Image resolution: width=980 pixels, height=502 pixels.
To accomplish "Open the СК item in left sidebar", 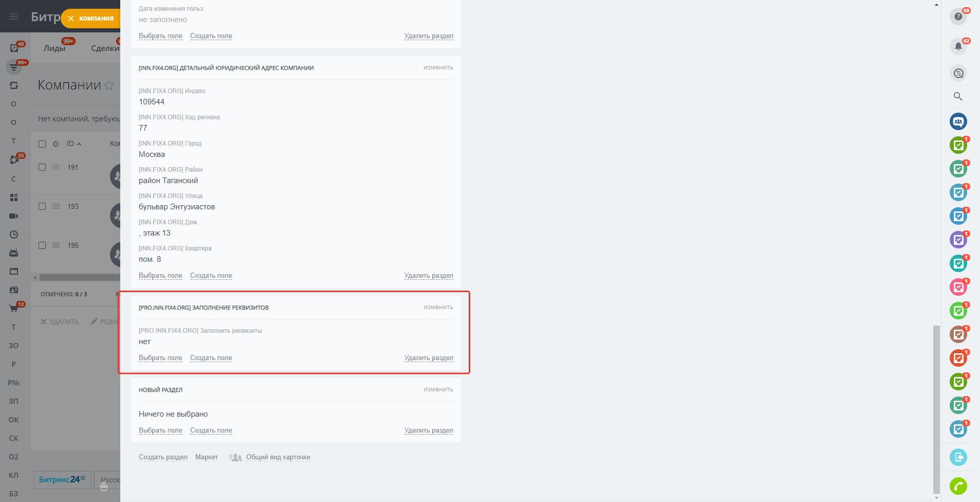I will (14, 438).
